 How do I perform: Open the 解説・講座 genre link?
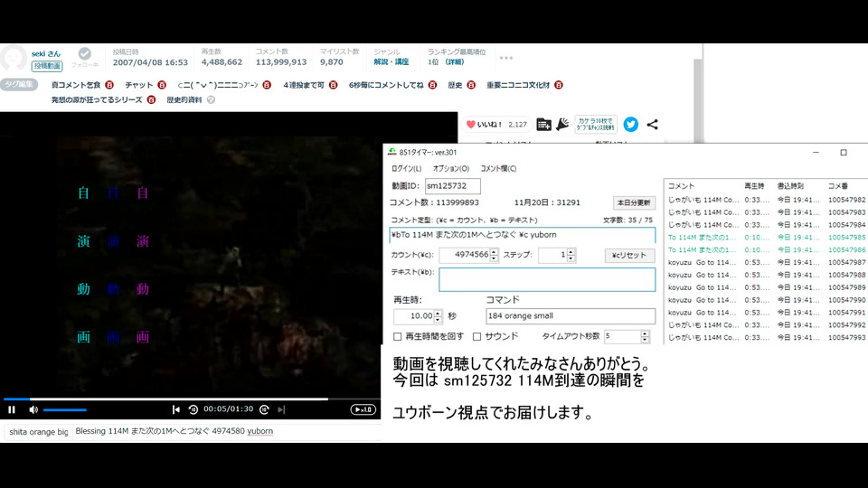[391, 62]
